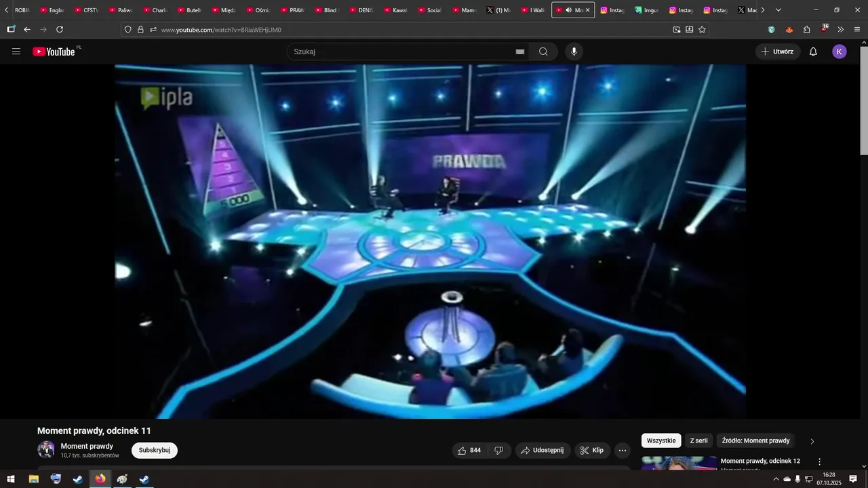Click the browser address bar URL
This screenshot has width=868, height=488.
click(221, 30)
